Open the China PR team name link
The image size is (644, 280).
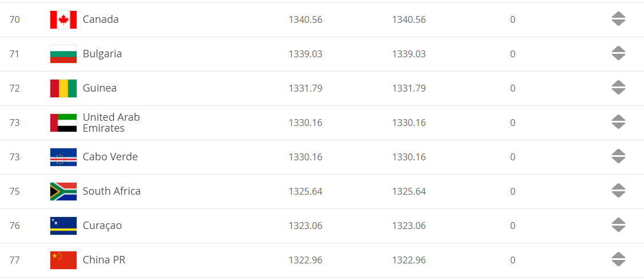pos(104,260)
